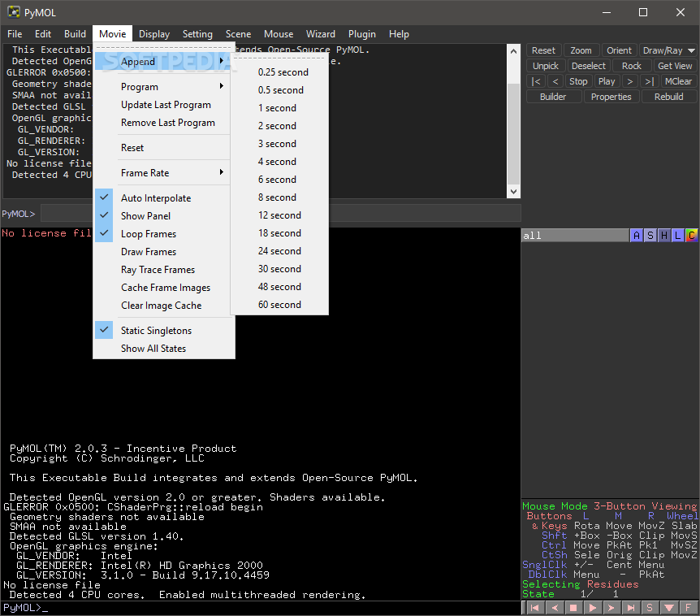Click the Reset button in upper panel
Image resolution: width=700 pixels, height=616 pixels.
click(x=543, y=50)
